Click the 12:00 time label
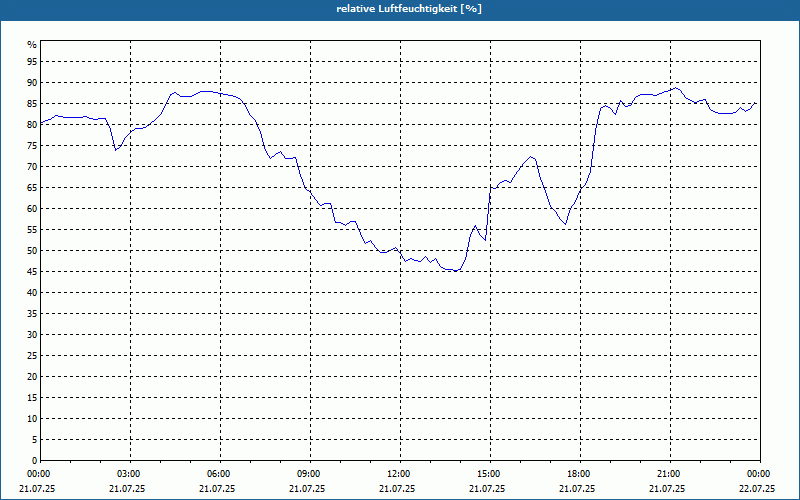The width and height of the screenshot is (800, 500). pos(399,474)
